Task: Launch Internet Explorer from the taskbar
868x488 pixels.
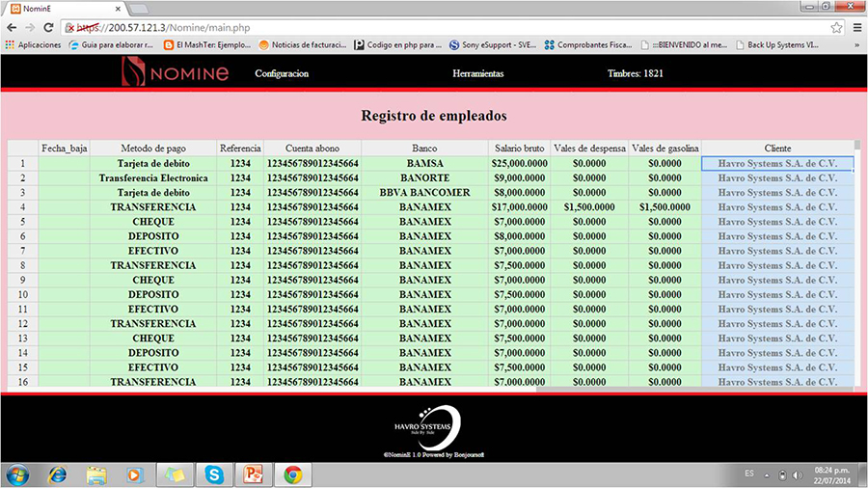Action: point(57,474)
